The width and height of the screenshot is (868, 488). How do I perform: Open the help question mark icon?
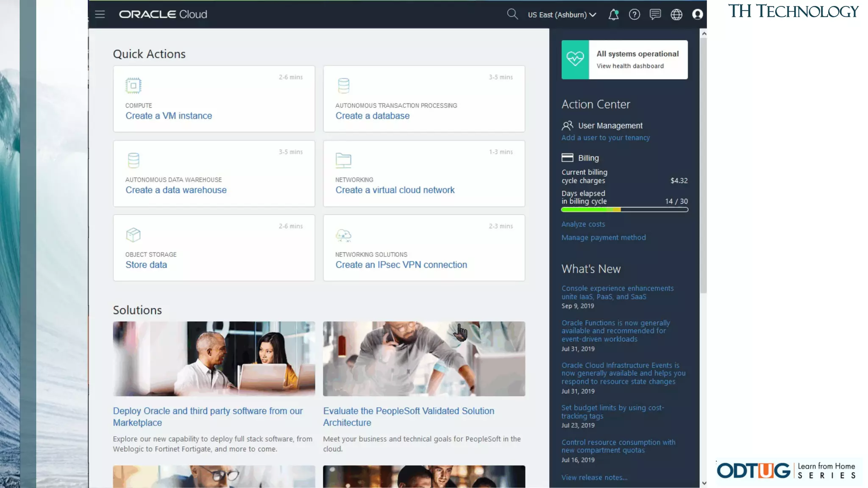[x=634, y=15]
